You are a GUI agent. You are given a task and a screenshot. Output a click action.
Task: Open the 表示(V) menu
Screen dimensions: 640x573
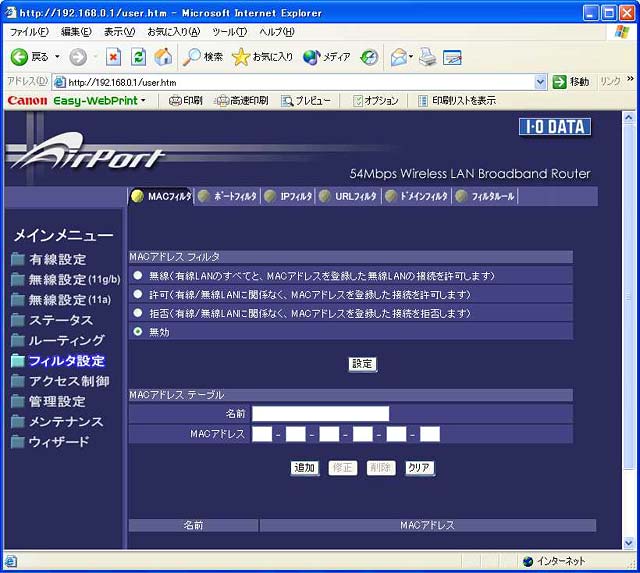[119, 32]
